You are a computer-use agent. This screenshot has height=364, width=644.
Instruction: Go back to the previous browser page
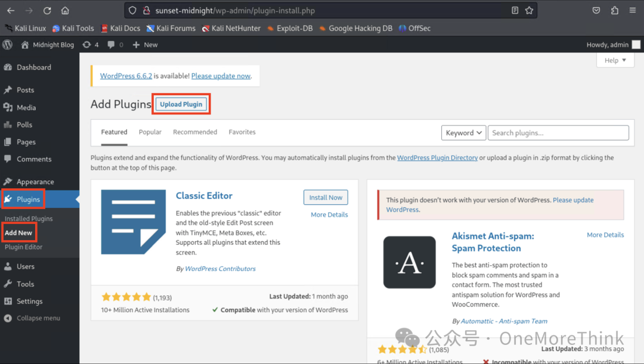pyautogui.click(x=11, y=11)
